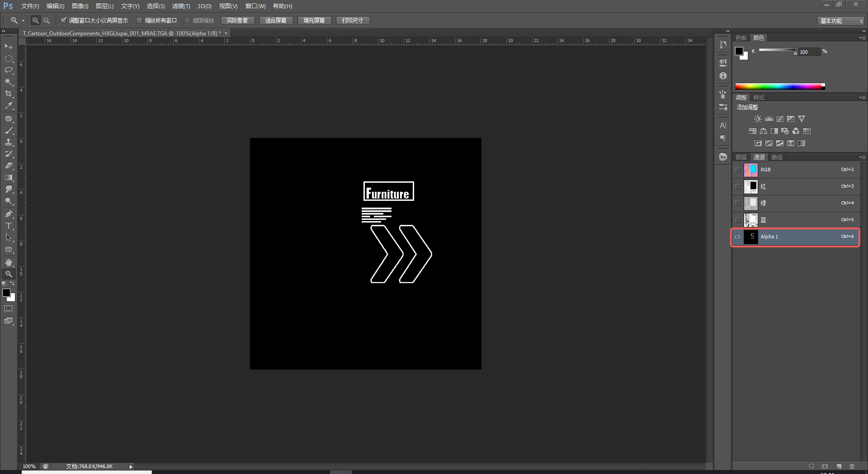
Task: Select the Elliptical Marquee tool
Action: coord(9,58)
